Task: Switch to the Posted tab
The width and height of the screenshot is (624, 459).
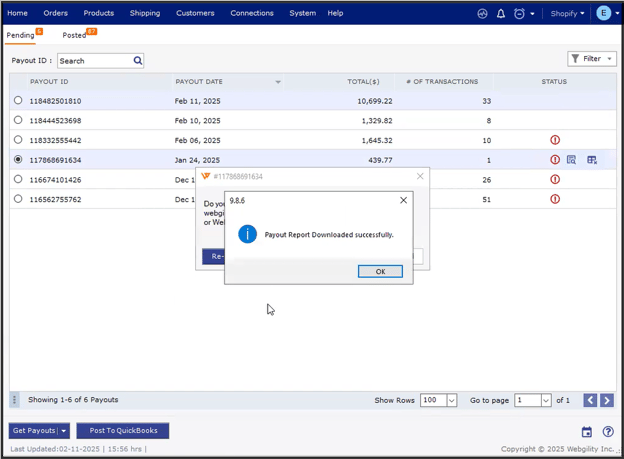Action: tap(75, 35)
